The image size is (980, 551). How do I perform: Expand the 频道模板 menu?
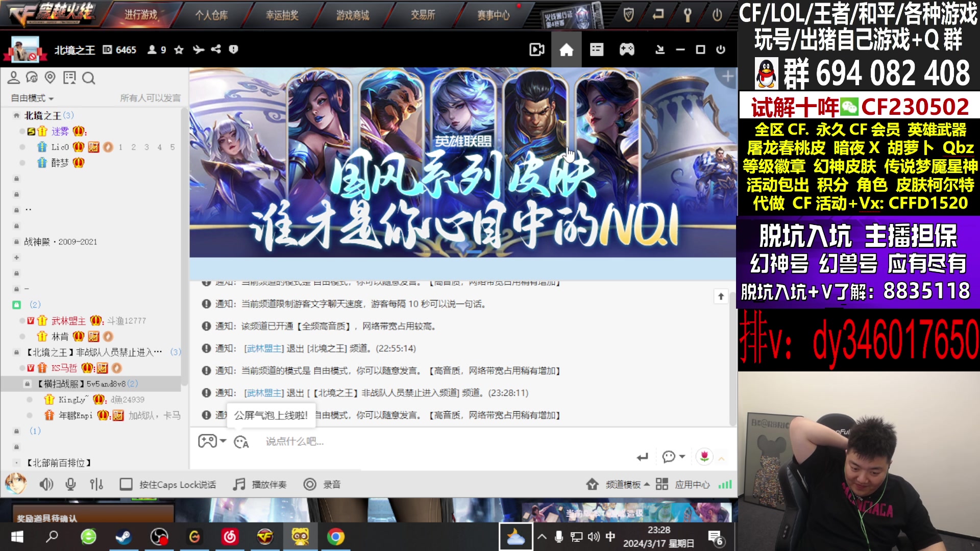click(618, 484)
